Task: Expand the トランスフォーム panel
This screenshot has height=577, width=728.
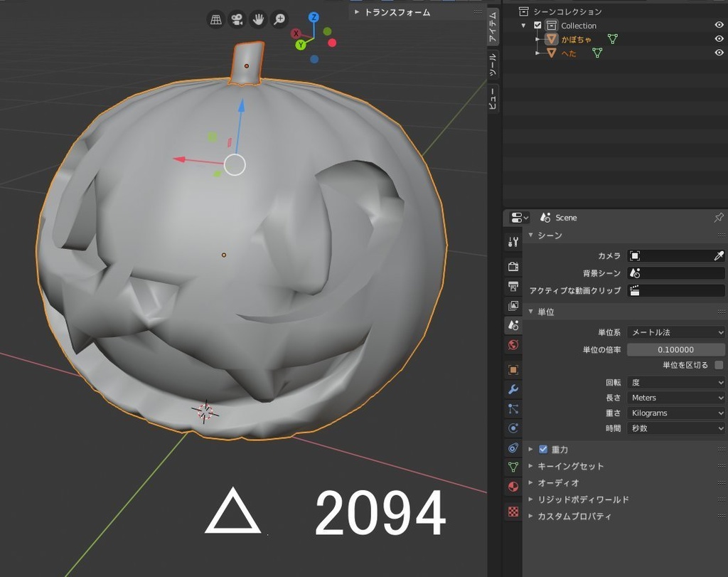Action: pos(357,12)
